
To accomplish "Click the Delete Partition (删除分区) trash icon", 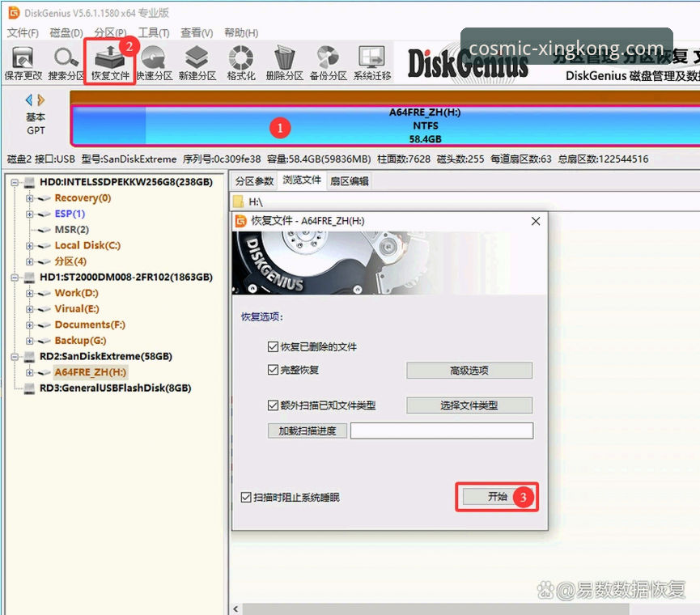I will pos(284,58).
